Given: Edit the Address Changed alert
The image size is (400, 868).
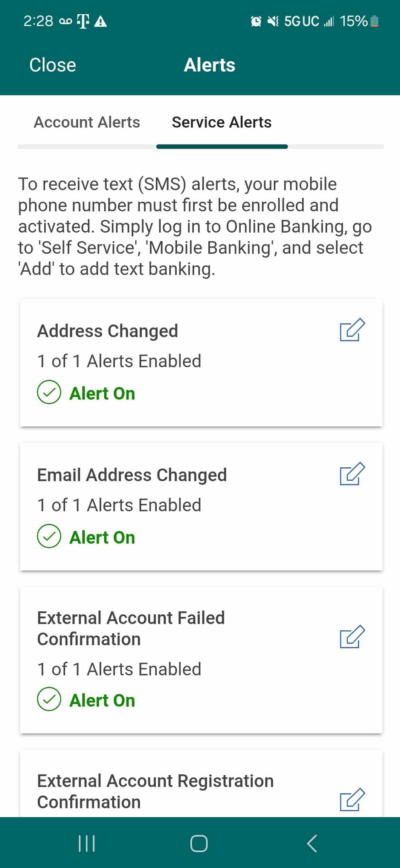Looking at the screenshot, I should click(352, 330).
